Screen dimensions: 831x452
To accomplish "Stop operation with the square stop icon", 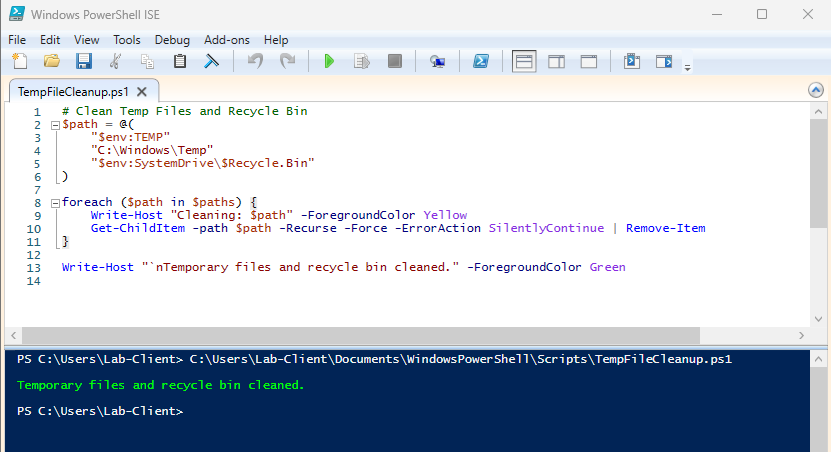I will 394,61.
